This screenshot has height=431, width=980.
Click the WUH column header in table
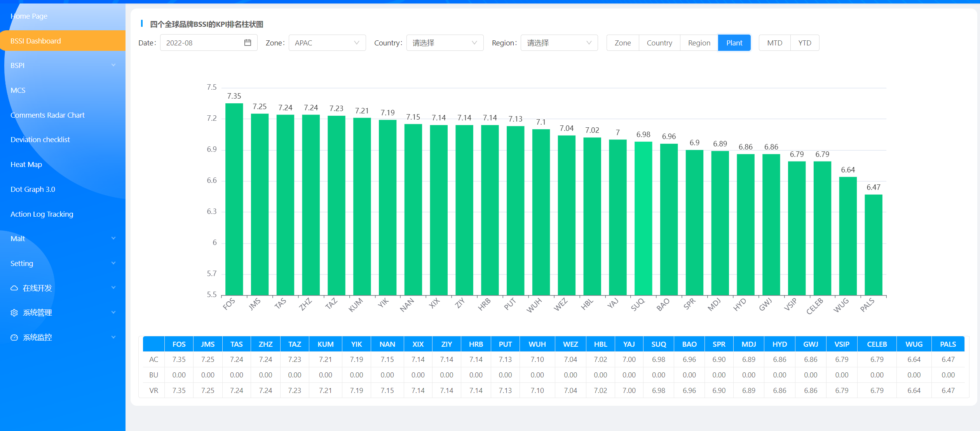[x=537, y=344]
